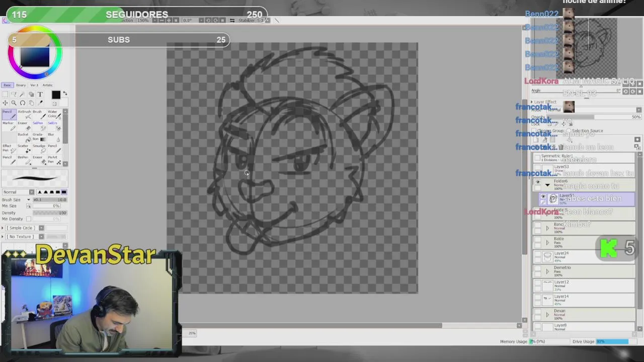This screenshot has height=362, width=644.
Task: Select the Marker tool
Action: pyautogui.click(x=9, y=126)
